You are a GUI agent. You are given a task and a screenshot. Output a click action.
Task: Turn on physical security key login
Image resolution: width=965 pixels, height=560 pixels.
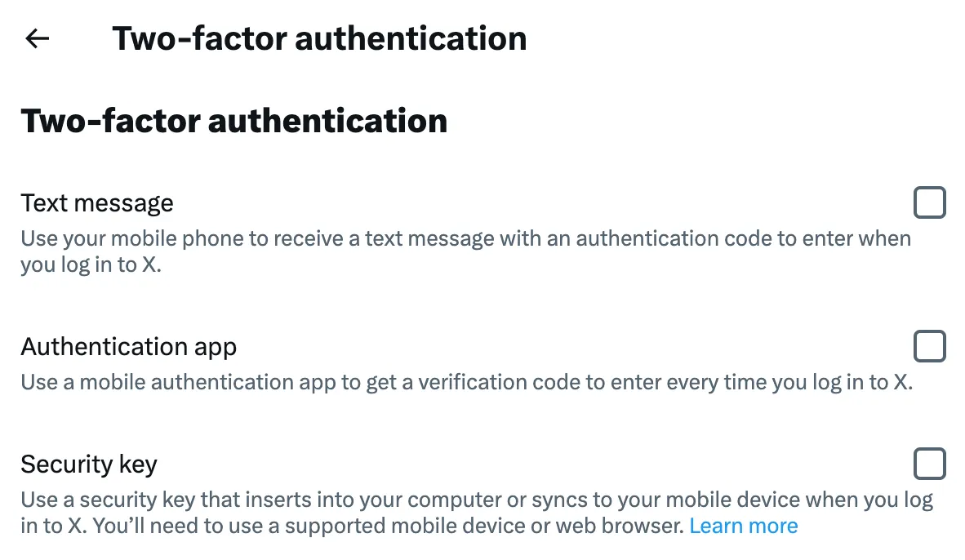(929, 464)
